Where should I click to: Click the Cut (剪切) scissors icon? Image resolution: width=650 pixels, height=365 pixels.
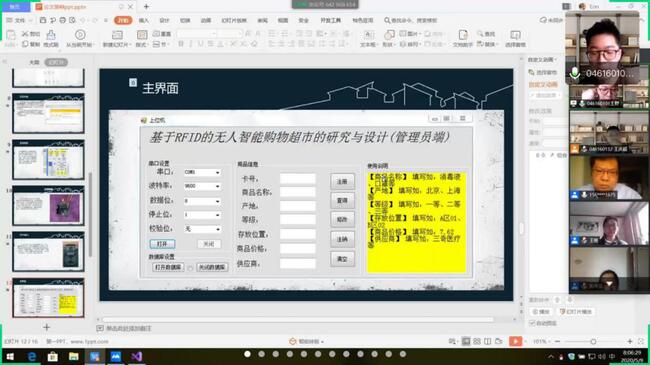coord(26,34)
